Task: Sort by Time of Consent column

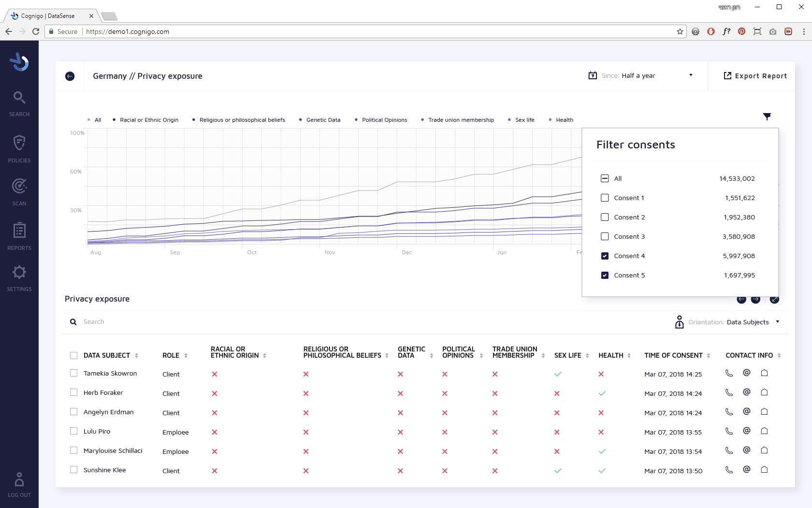Action: [708, 355]
